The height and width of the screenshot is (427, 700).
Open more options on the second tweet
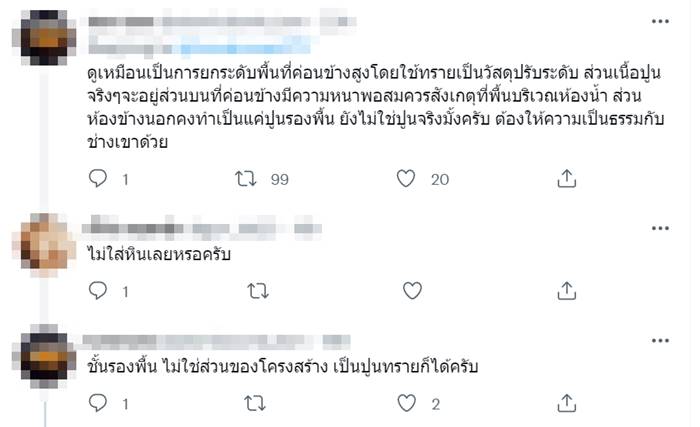pyautogui.click(x=659, y=221)
